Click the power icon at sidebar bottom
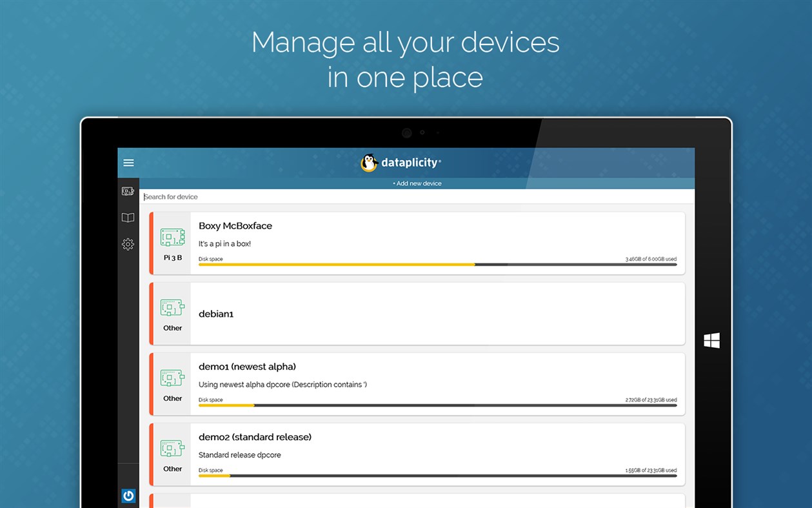The width and height of the screenshot is (812, 508). (x=128, y=495)
